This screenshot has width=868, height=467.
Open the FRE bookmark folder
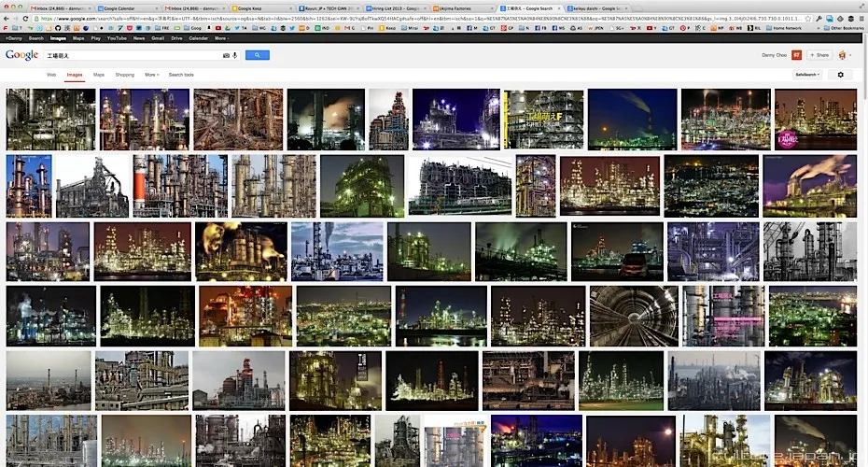162,28
